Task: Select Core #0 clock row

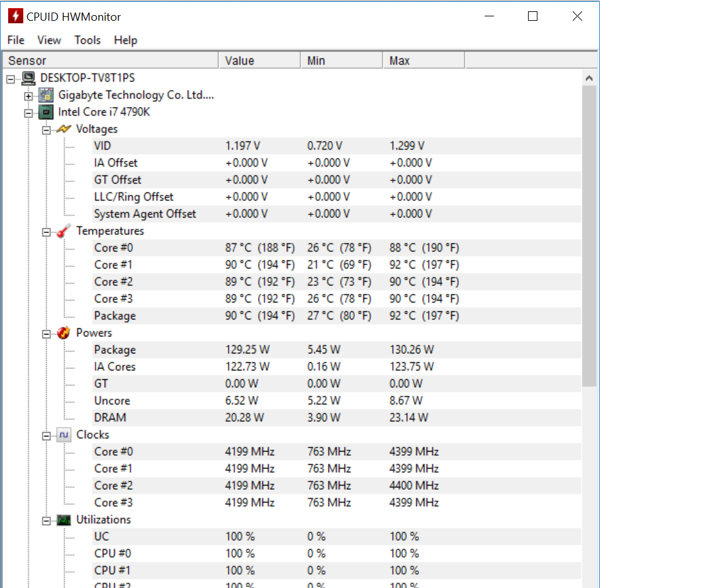Action: point(337,452)
